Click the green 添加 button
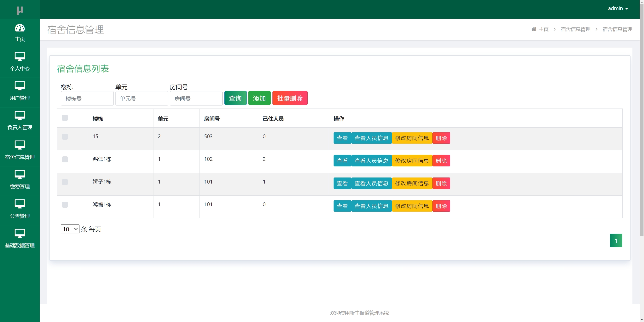 pos(259,98)
